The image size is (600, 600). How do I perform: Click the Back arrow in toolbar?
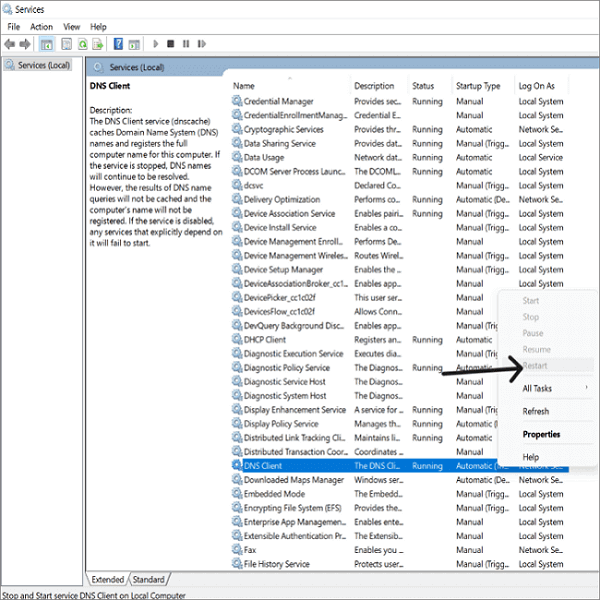(x=10, y=44)
